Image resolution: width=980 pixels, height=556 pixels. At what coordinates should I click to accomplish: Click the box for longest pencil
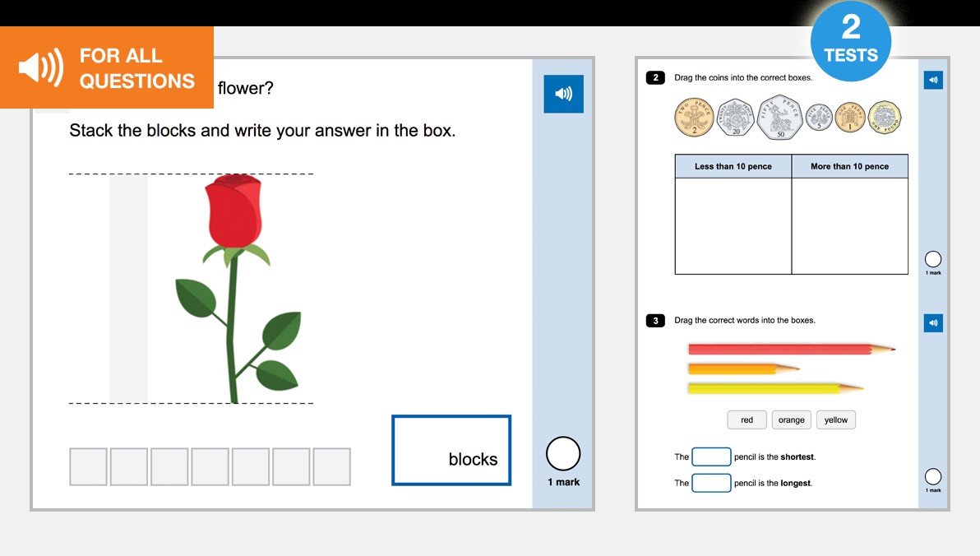click(x=711, y=483)
